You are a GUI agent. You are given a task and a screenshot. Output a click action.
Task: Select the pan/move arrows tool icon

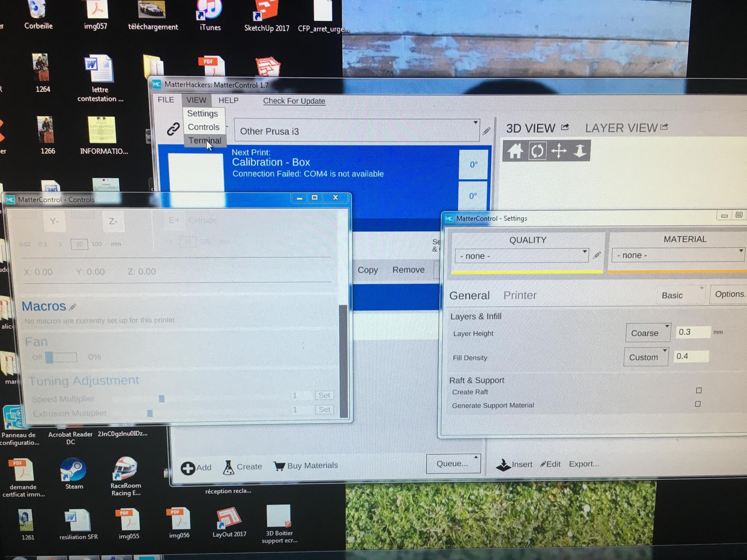(559, 151)
